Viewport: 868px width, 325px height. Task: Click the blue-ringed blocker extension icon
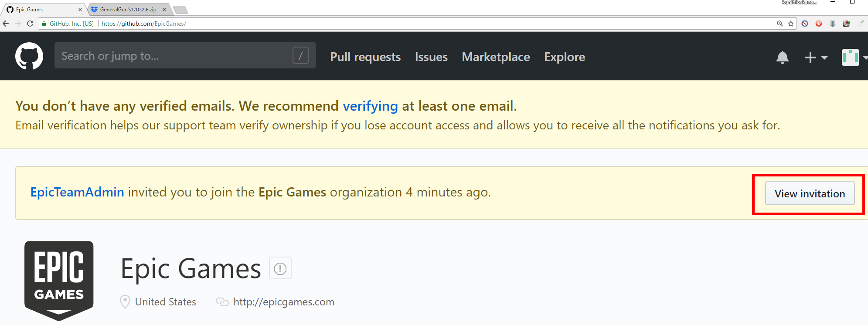coord(805,24)
